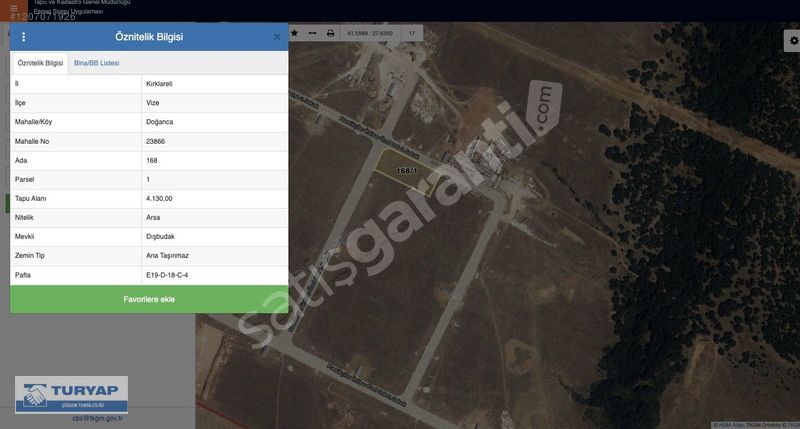Viewport: 800px width, 429px height.
Task: Click the minus measure icon in the map toolbar
Action: point(312,33)
